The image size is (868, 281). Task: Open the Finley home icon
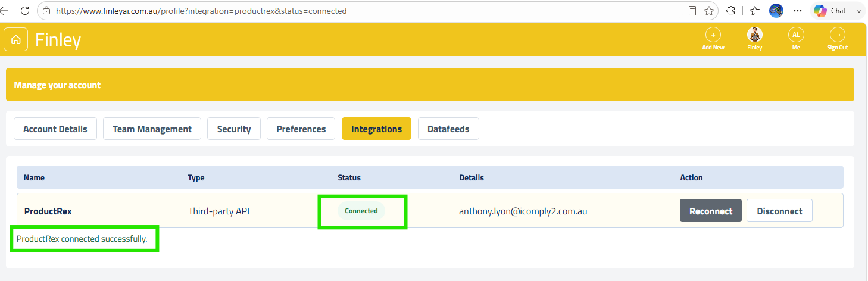tap(16, 40)
